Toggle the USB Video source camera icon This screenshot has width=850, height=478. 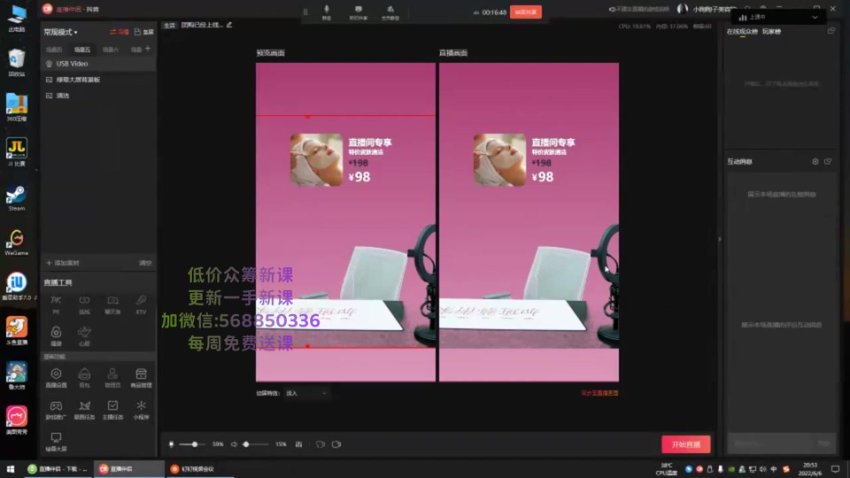click(x=49, y=64)
